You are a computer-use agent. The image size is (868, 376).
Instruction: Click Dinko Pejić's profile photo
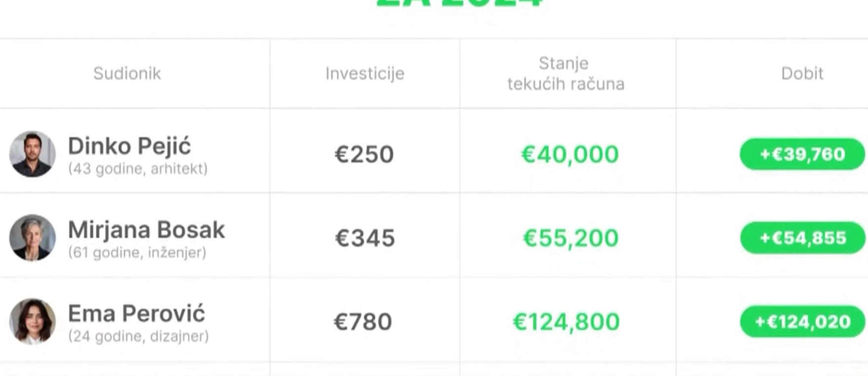tap(32, 154)
